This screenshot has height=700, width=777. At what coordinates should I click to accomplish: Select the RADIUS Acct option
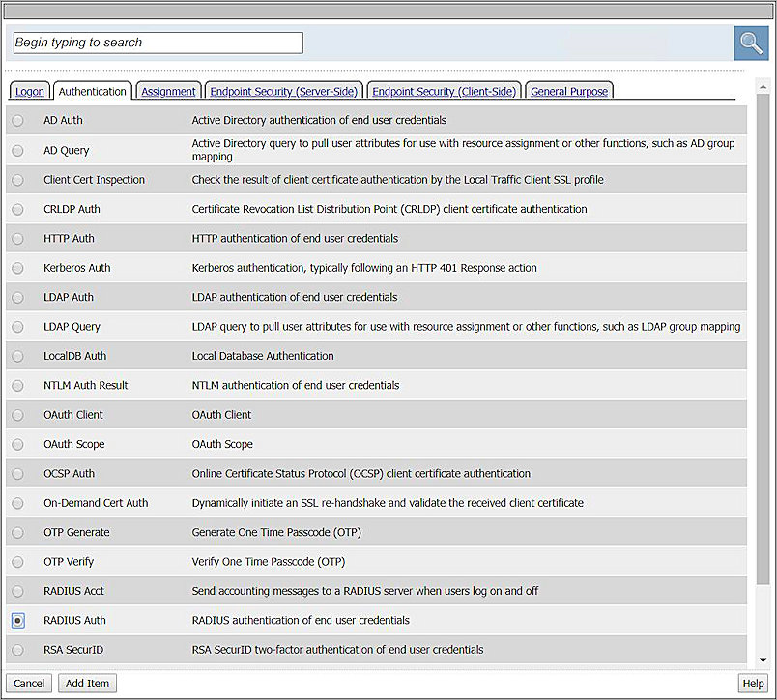click(x=16, y=591)
